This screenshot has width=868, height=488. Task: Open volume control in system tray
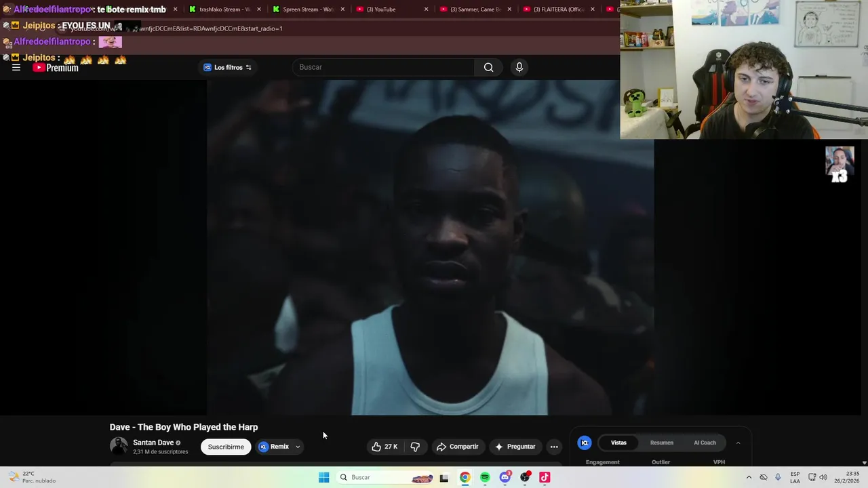tap(823, 477)
